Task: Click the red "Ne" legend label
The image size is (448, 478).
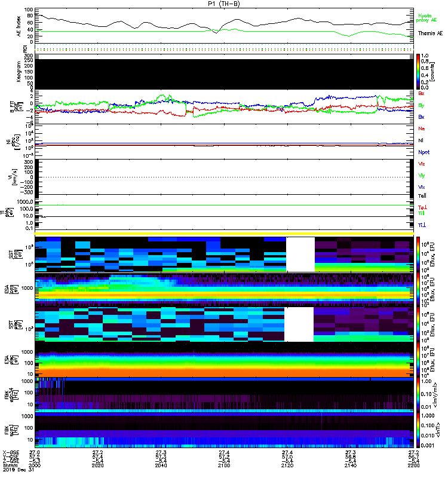Action: coord(422,128)
